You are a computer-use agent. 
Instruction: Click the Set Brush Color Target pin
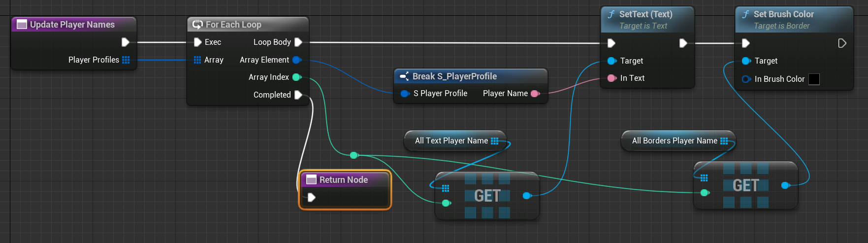pos(746,61)
